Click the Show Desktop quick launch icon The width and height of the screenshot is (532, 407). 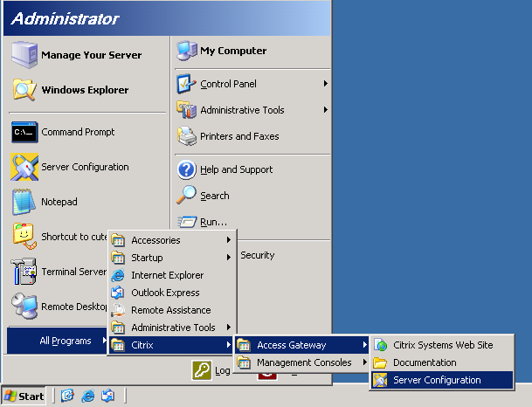tap(67, 396)
